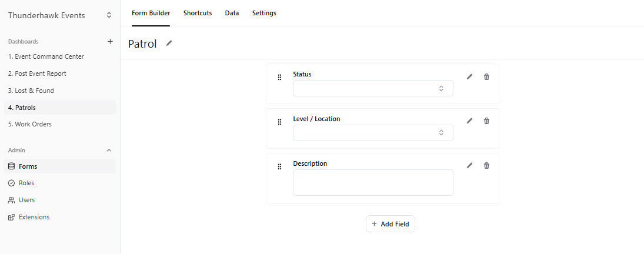Add a new dashboard with plus icon
Screen dimensions: 644x254
coord(109,42)
